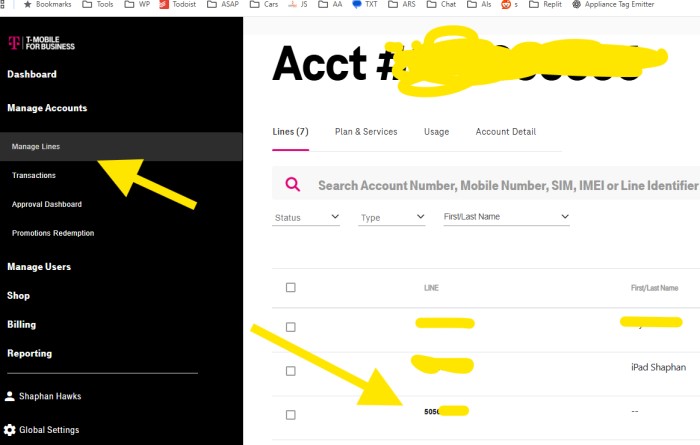
Task: Check the box for the iPad Shaphan line
Action: 291,371
